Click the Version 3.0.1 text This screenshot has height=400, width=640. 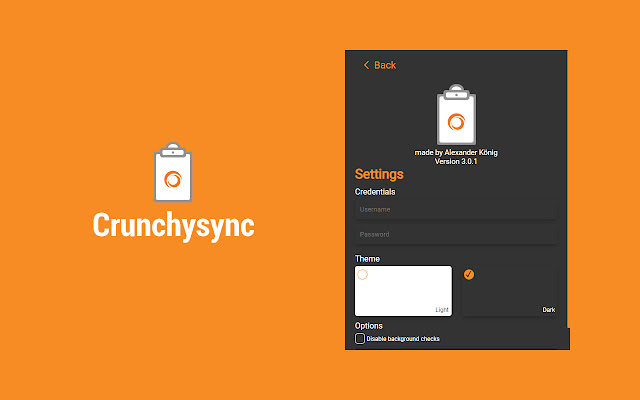456,161
